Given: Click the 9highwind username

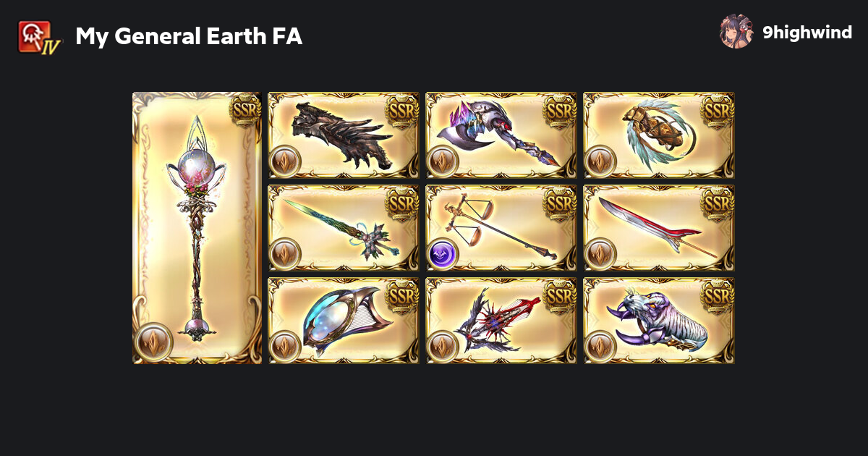Looking at the screenshot, I should pos(807,33).
